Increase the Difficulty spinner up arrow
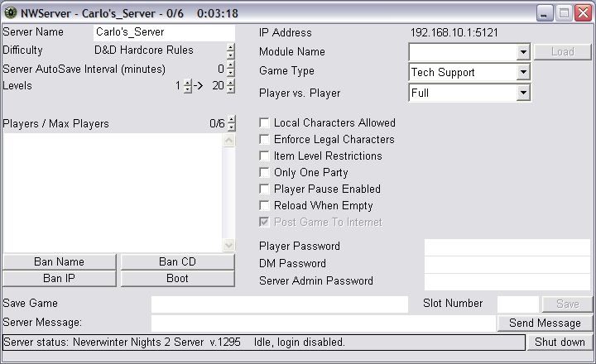The width and height of the screenshot is (596, 364). coord(231,46)
